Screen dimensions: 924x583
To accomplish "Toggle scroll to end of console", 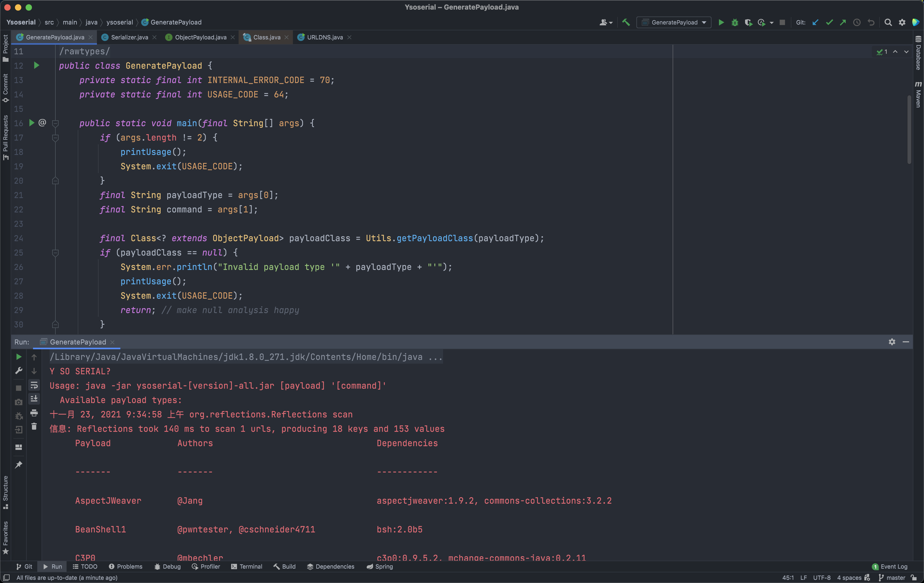I will click(x=34, y=399).
